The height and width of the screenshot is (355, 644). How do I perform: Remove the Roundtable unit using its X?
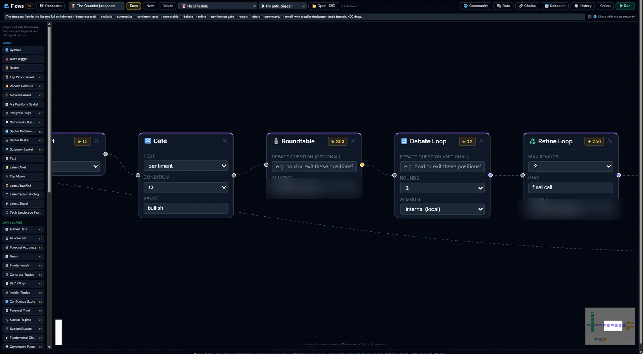(x=353, y=141)
